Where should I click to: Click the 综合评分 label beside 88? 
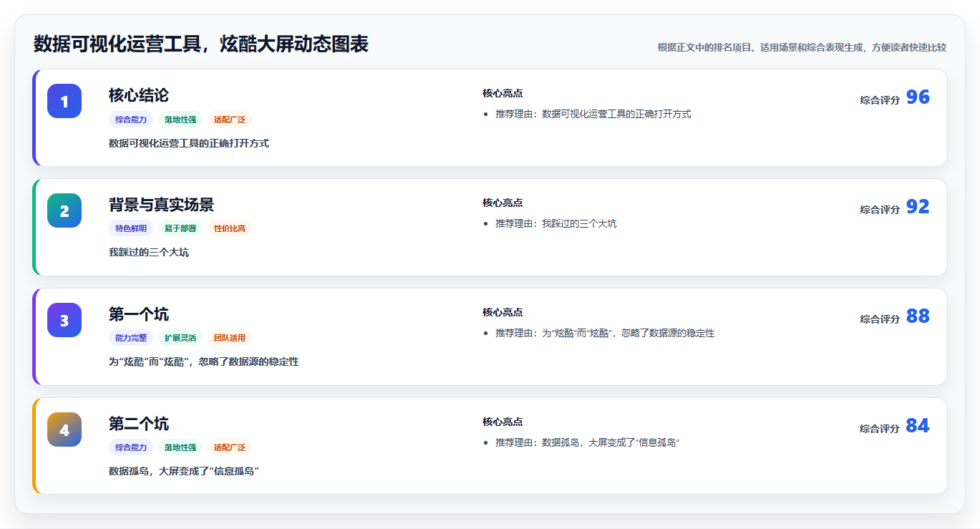pos(880,319)
